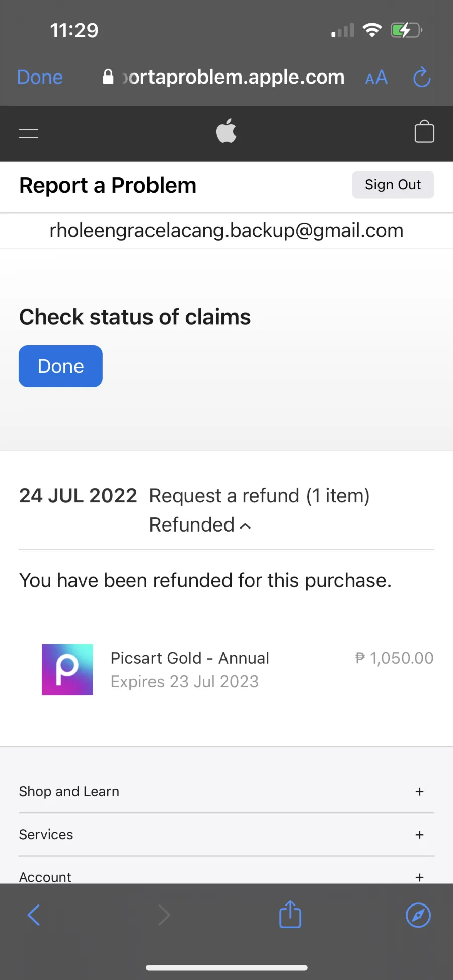The height and width of the screenshot is (980, 453).
Task: Tap the Apple logo icon
Action: 226,131
